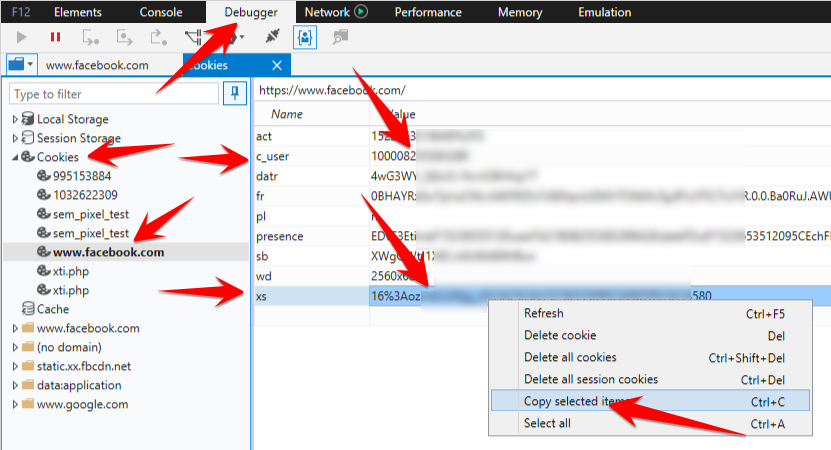Expand the (no domain) folder arrow

pos(15,348)
